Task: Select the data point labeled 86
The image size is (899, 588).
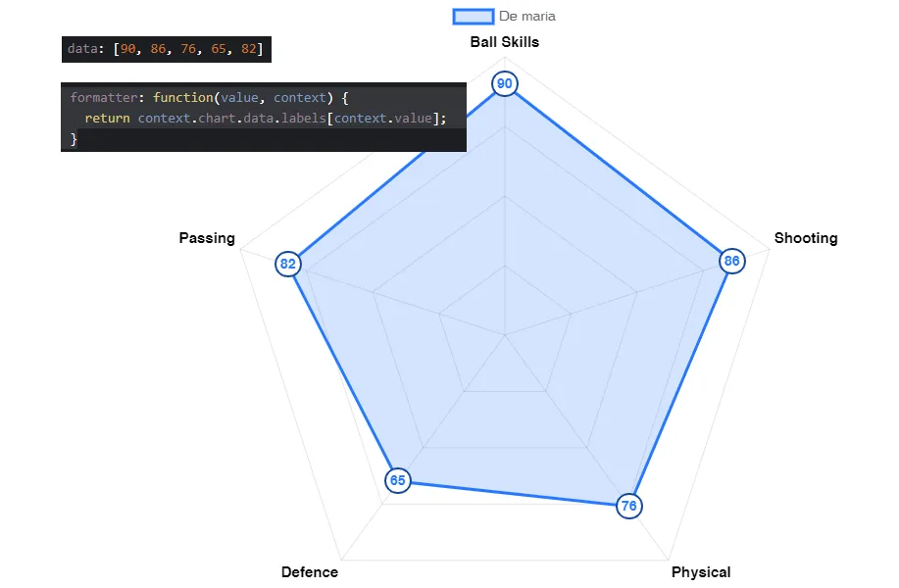Action: 731,261
